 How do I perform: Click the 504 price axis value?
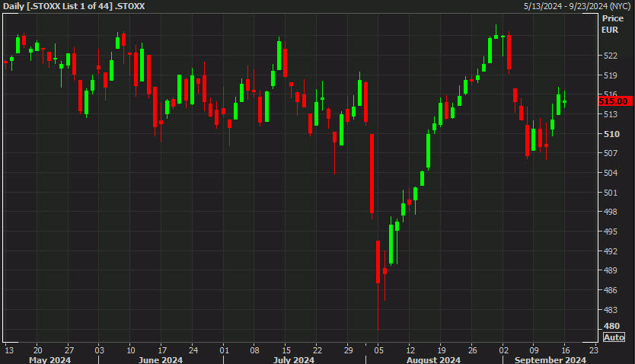[x=611, y=173]
